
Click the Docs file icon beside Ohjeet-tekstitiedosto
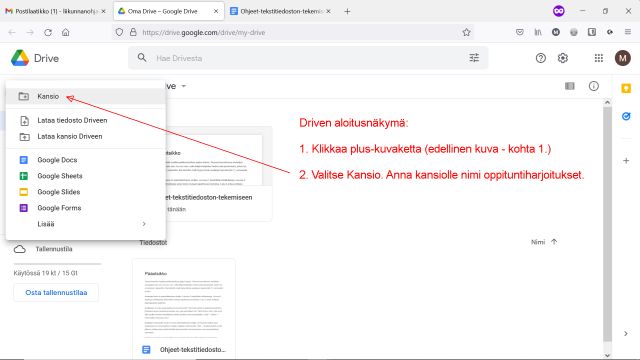(x=146, y=350)
